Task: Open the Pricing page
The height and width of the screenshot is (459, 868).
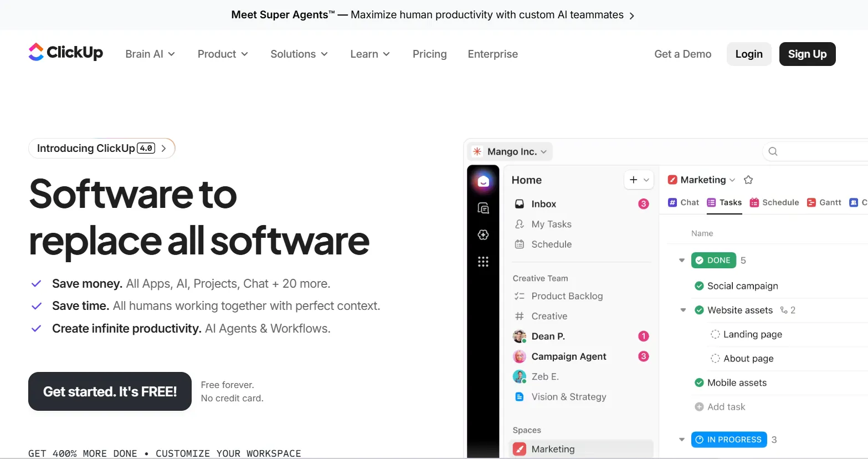Action: pos(429,54)
